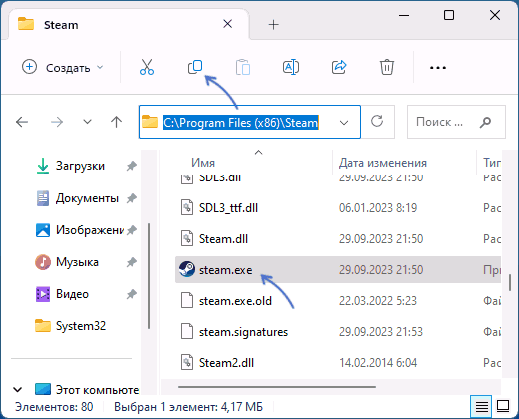Viewport: 519px width, 419px height.
Task: Select the steam.exe.old file
Action: click(338, 301)
